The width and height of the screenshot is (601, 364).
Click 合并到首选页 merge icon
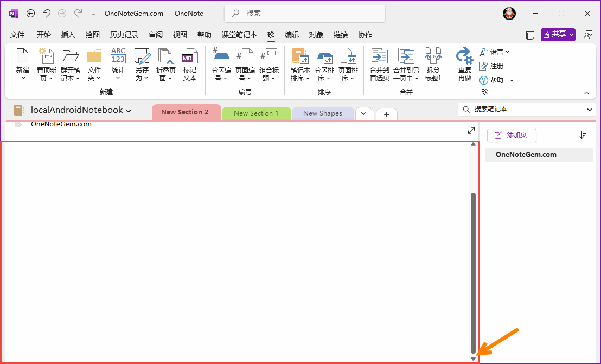(x=380, y=56)
